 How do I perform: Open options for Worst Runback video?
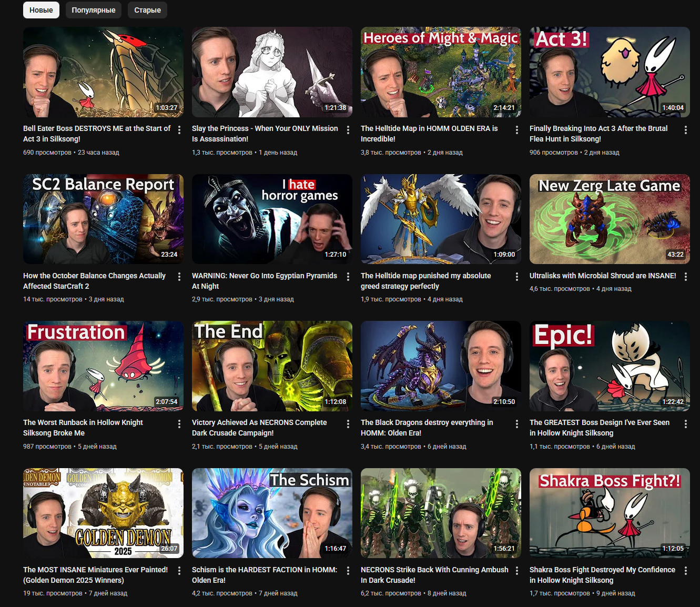point(179,423)
